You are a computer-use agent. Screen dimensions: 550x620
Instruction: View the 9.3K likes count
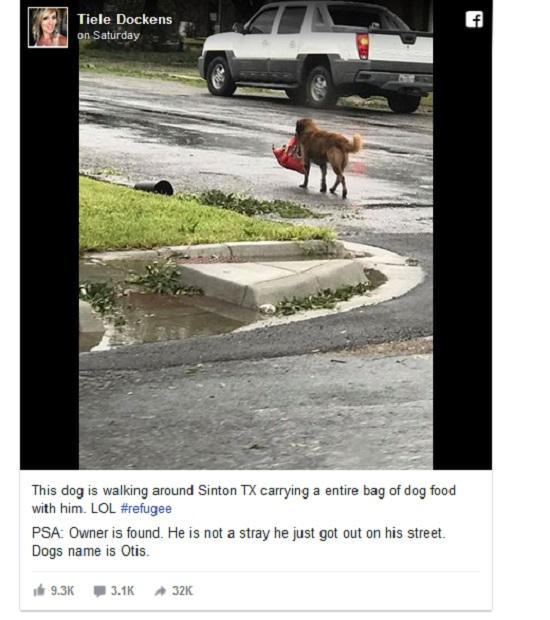point(62,591)
